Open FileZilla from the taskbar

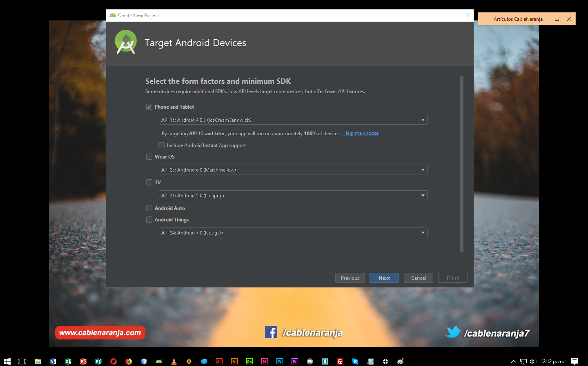[340, 361]
